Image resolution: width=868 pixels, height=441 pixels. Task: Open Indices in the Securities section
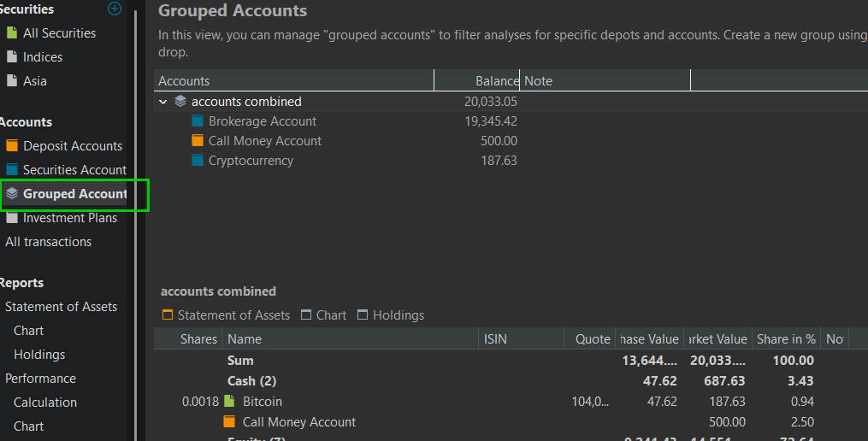tap(43, 57)
